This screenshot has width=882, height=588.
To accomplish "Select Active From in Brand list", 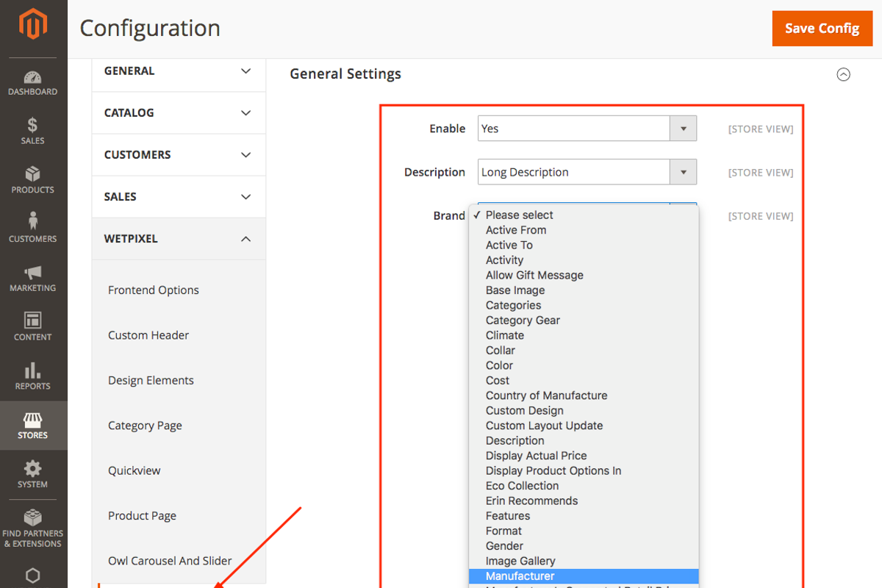I will (584, 230).
